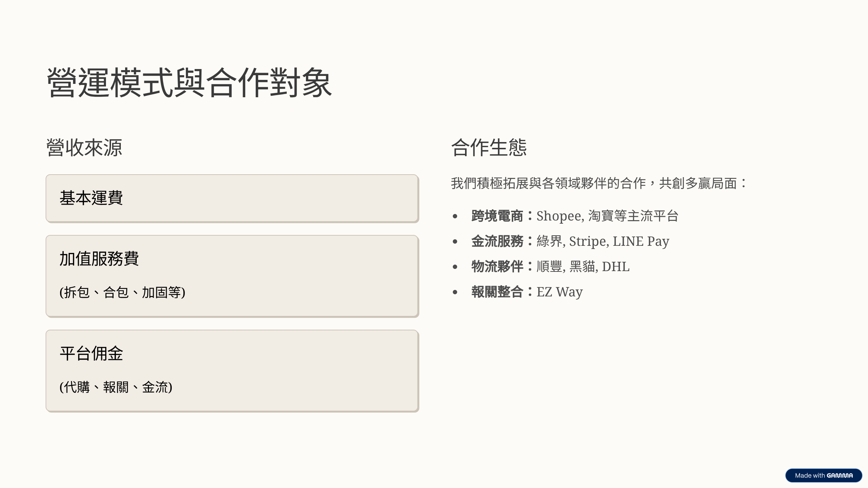Viewport: 868px width, 488px height.
Task: Select the 基本運費 card
Action: 232,198
